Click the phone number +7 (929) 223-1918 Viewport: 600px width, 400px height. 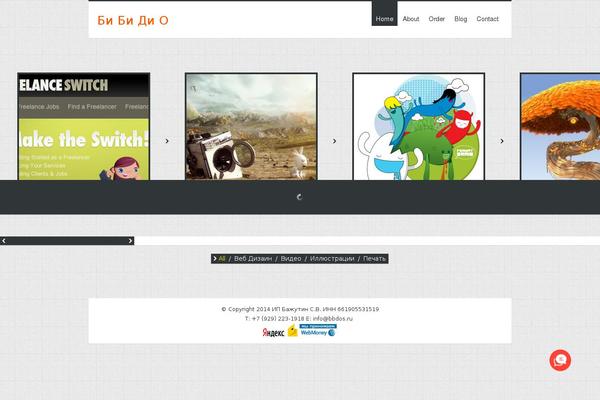[x=278, y=318]
